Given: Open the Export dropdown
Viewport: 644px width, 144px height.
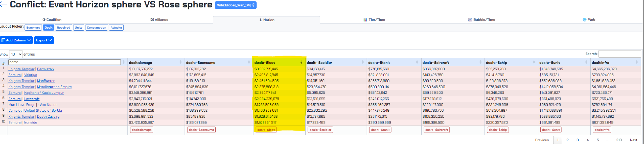Looking at the screenshot, I should coord(44,40).
